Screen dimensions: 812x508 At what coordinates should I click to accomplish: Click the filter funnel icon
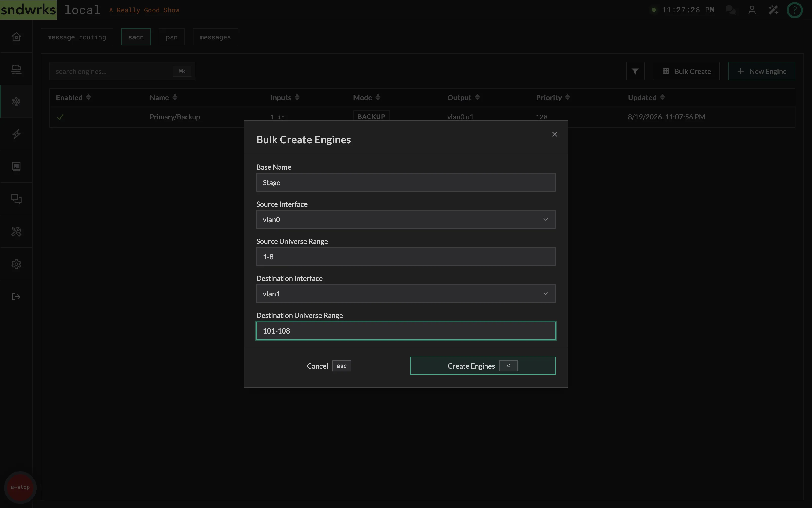click(x=635, y=71)
